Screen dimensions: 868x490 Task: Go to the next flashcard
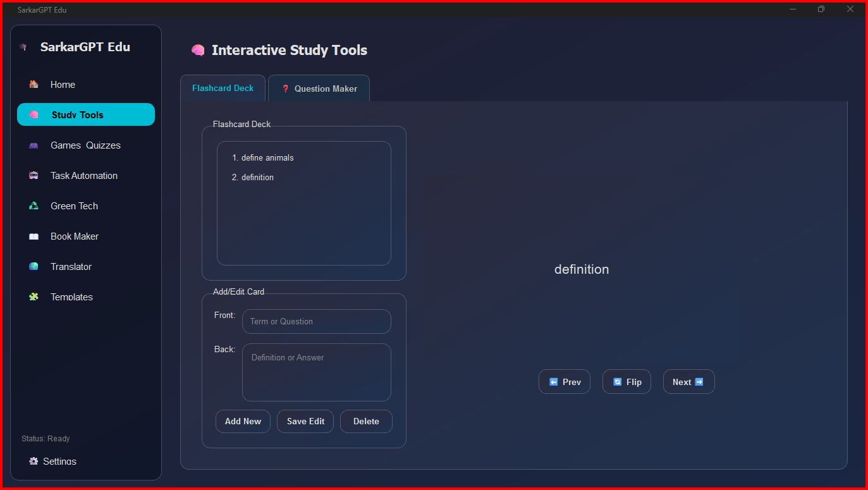pos(688,381)
